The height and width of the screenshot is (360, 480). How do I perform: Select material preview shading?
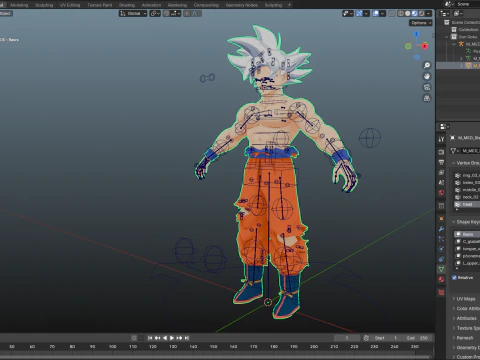coord(414,13)
